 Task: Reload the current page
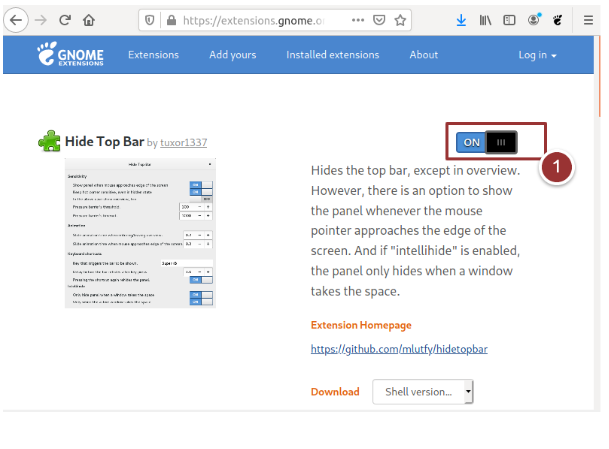tap(64, 20)
